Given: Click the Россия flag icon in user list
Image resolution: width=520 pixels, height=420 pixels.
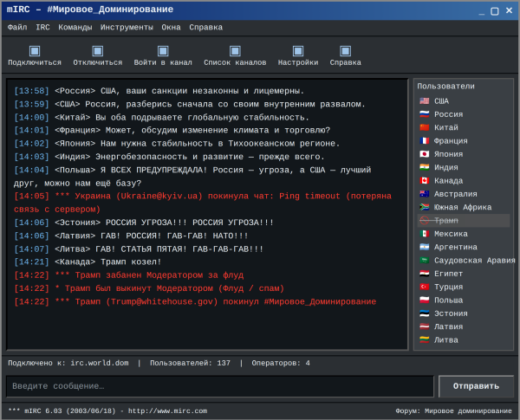Looking at the screenshot, I should (x=424, y=114).
